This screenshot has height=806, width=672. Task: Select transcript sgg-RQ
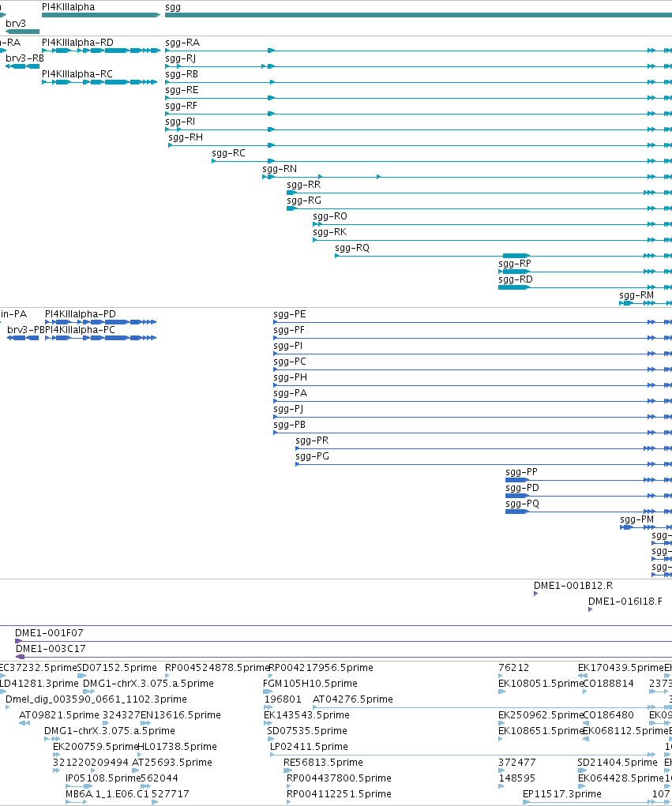(503, 256)
